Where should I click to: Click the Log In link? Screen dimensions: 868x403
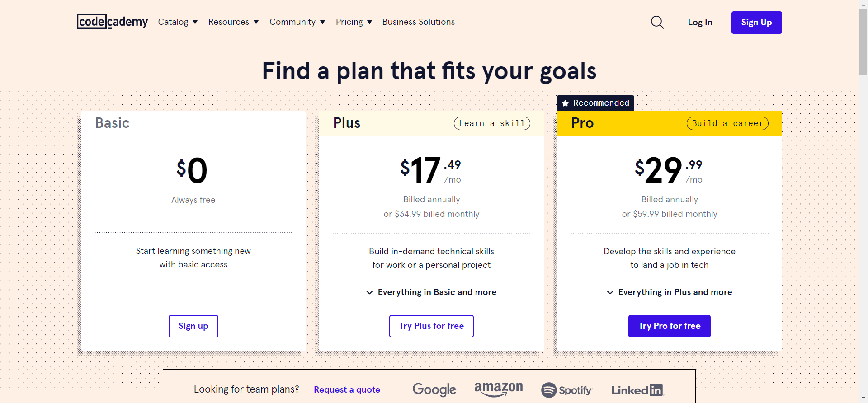click(700, 23)
